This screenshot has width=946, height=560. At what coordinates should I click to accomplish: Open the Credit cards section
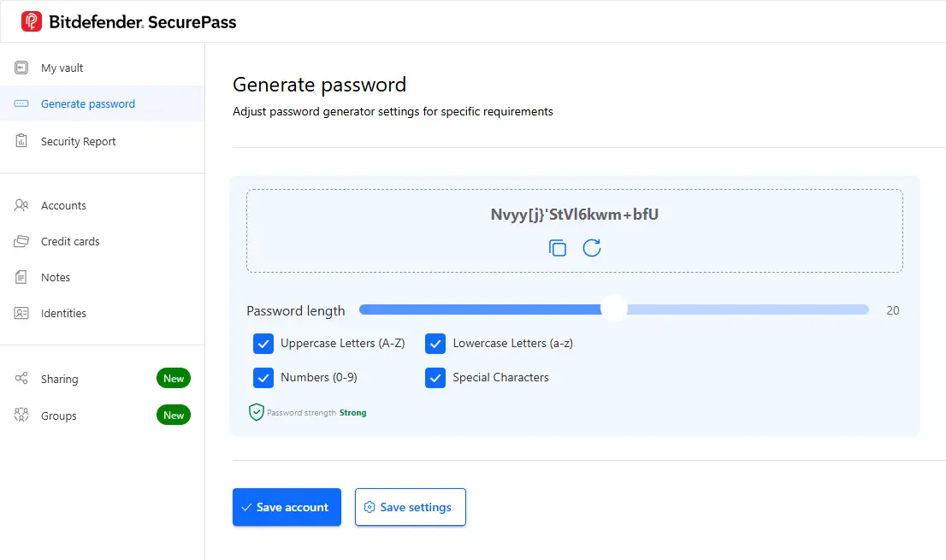pyautogui.click(x=70, y=241)
